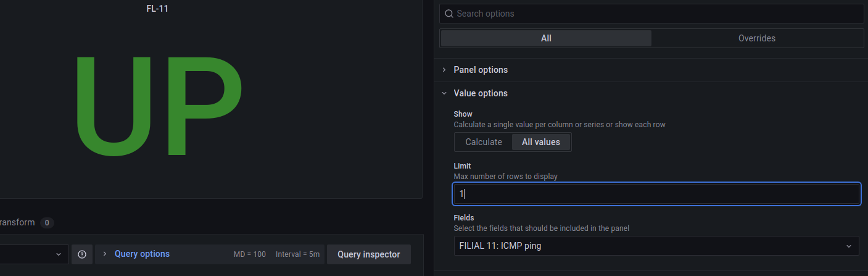
Task: Click the data source help question-mark icon
Action: pos(82,254)
